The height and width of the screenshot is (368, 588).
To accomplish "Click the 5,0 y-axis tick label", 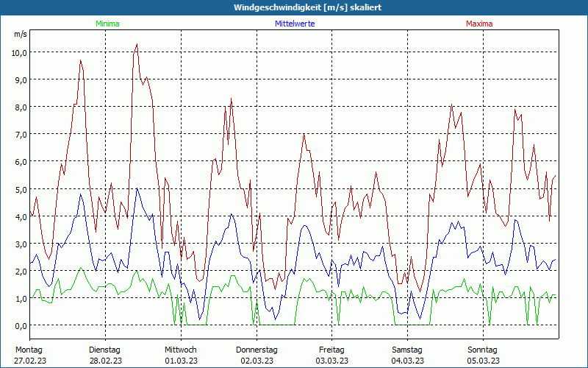I will click(19, 189).
